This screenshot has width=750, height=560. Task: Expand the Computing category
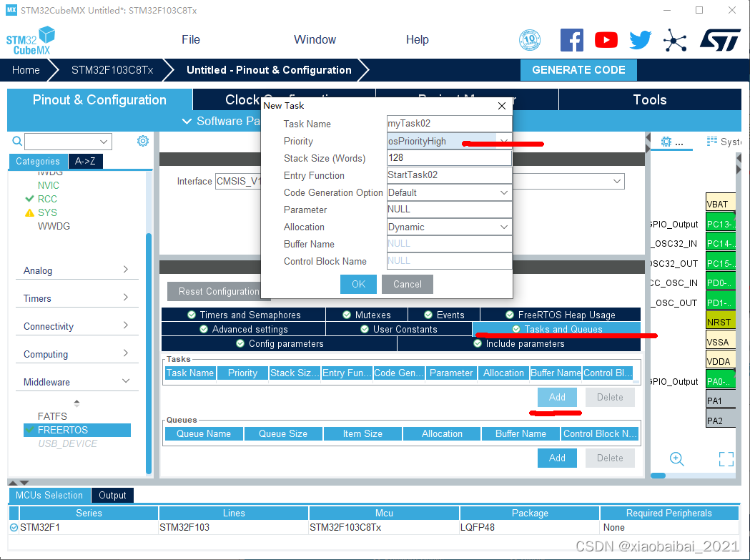[x=77, y=354]
